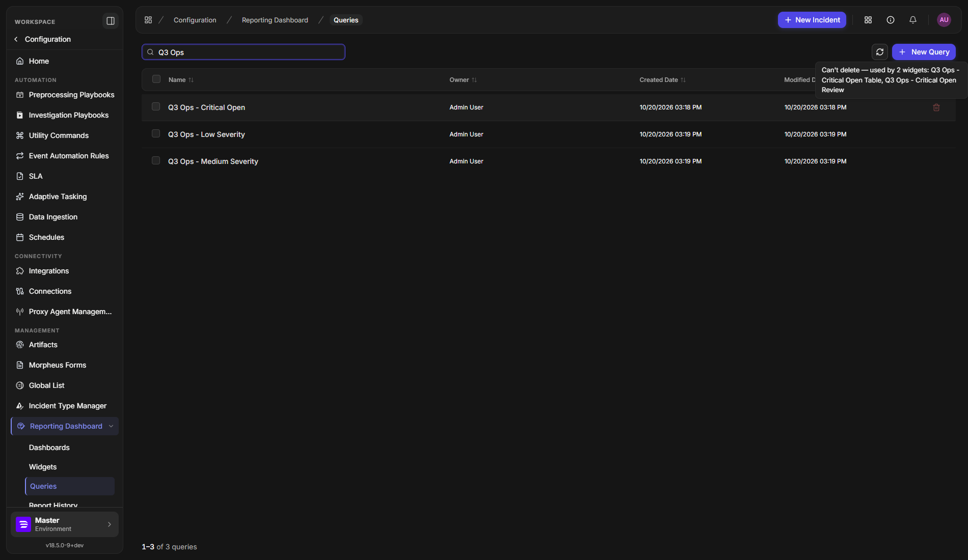
Task: Click the info circle icon in header
Action: click(890, 20)
